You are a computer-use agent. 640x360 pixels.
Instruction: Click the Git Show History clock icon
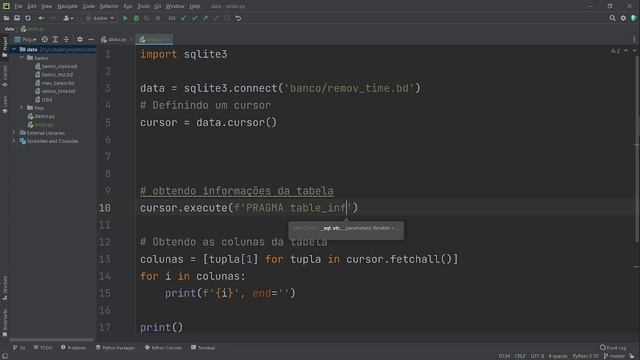pos(227,18)
